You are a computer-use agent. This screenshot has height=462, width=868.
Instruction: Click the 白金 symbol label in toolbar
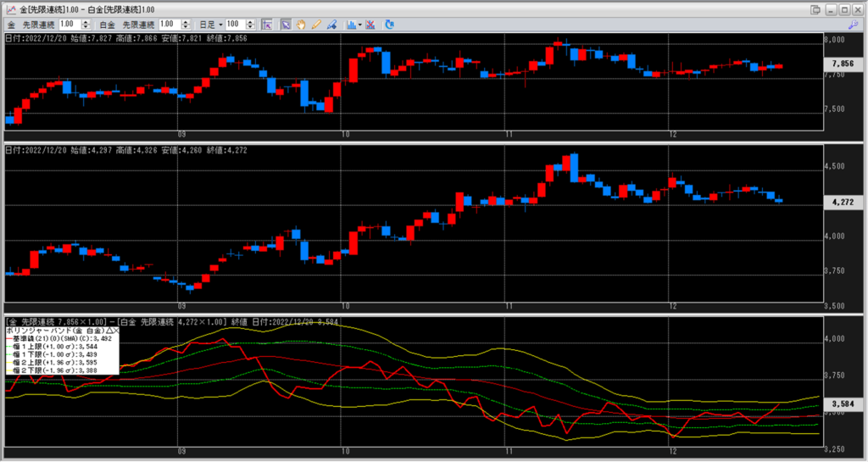pos(107,25)
